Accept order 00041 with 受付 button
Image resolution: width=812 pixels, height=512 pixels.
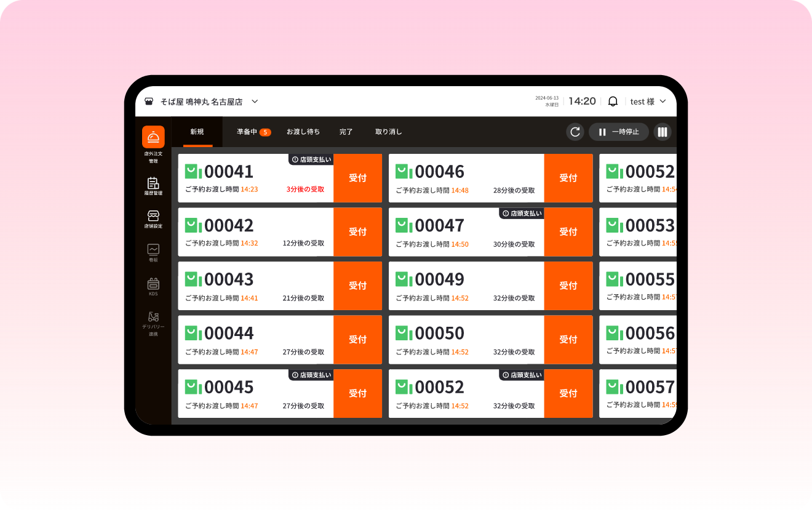357,178
